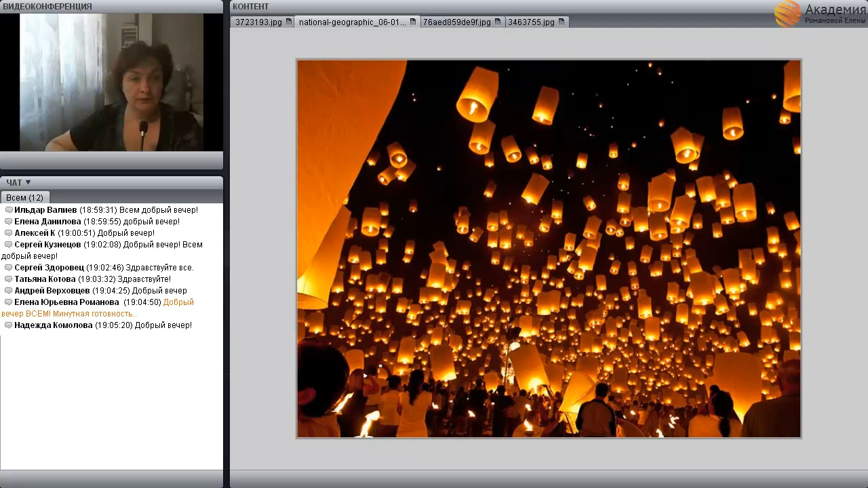868x488 pixels.
Task: Select the Всем (12) chat tab
Action: point(25,198)
